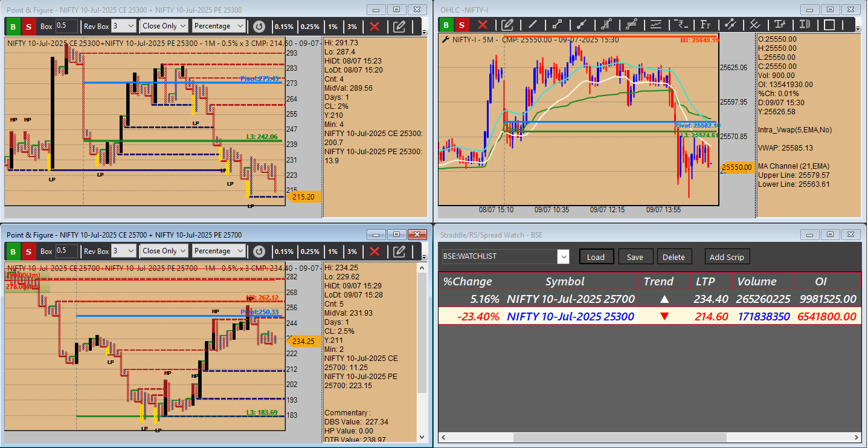Set 1% box size in 25700 Point & Figure window
The image size is (868, 448).
(x=333, y=252)
